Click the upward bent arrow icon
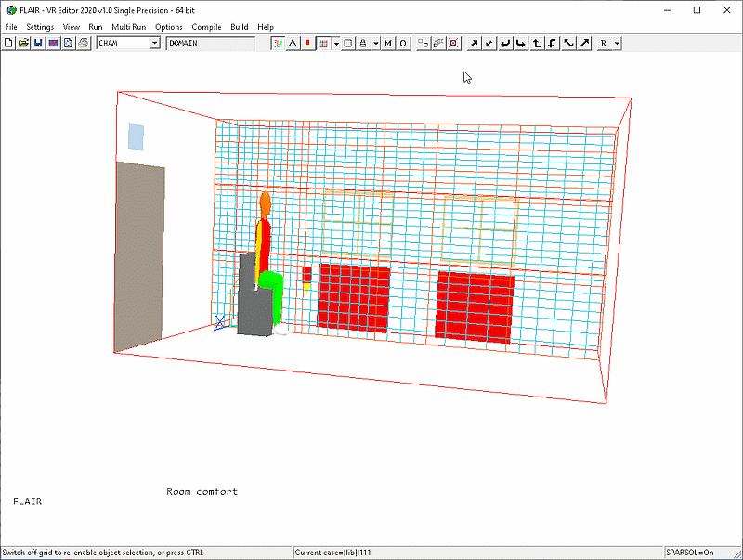Screen dimensions: 743x560 pyautogui.click(x=536, y=43)
